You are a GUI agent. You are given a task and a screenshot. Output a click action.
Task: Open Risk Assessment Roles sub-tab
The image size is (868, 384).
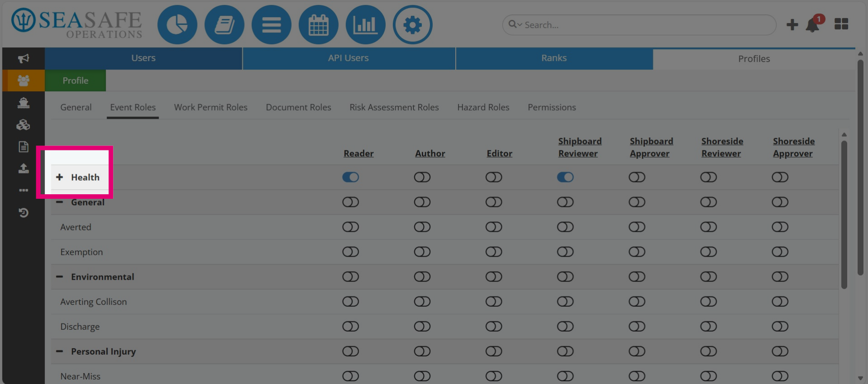(394, 107)
